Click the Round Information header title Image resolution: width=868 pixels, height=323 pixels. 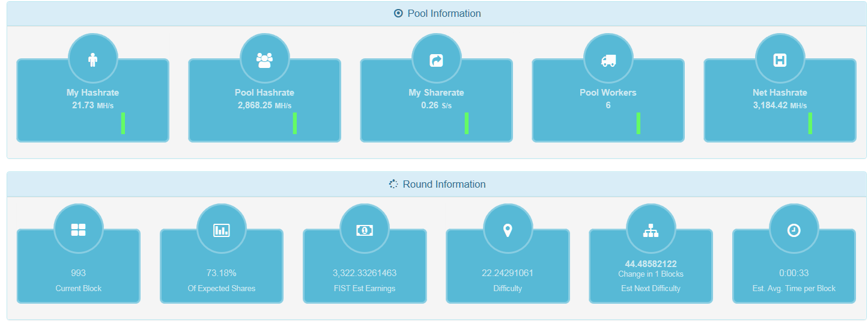[444, 184]
